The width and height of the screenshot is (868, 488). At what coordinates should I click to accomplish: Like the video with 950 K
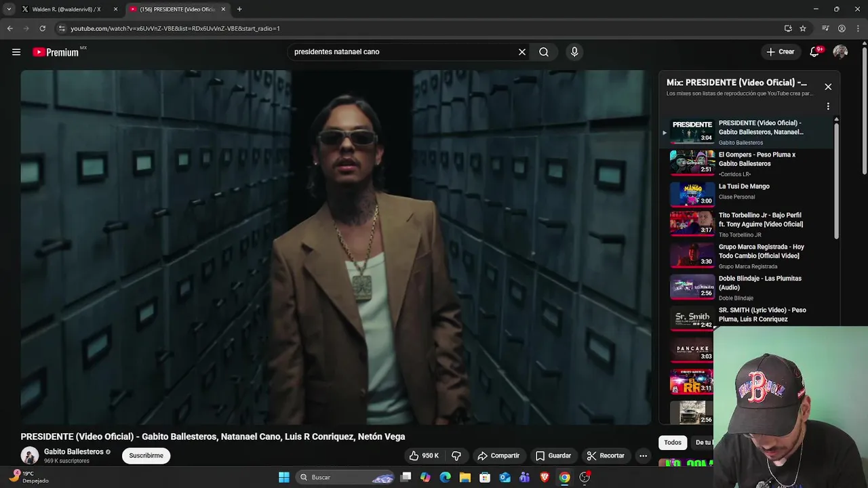pyautogui.click(x=424, y=455)
